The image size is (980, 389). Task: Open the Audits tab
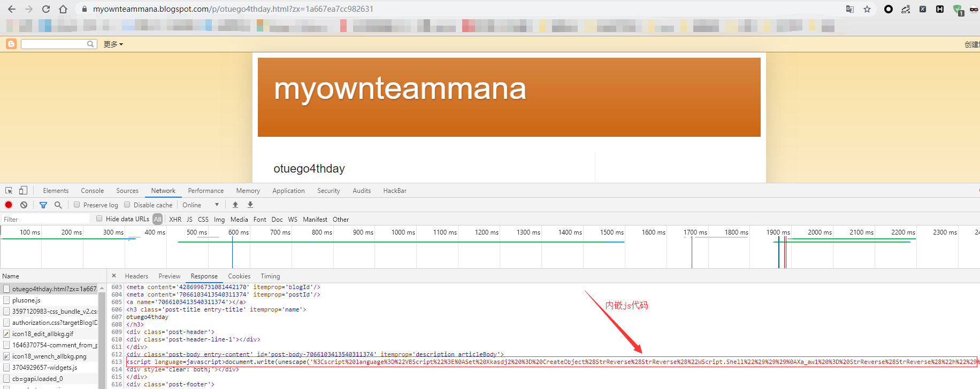click(x=362, y=190)
